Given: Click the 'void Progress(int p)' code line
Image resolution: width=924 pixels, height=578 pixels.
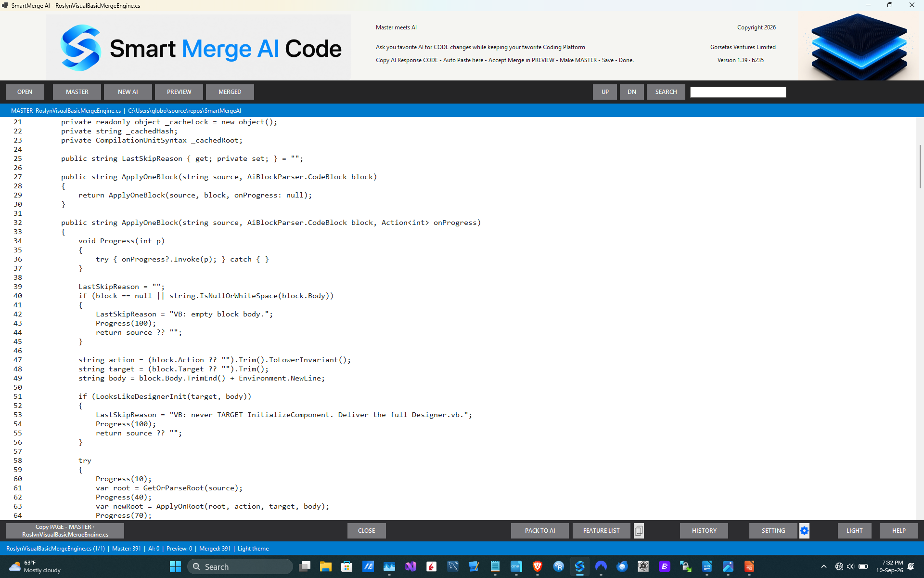Looking at the screenshot, I should [122, 241].
